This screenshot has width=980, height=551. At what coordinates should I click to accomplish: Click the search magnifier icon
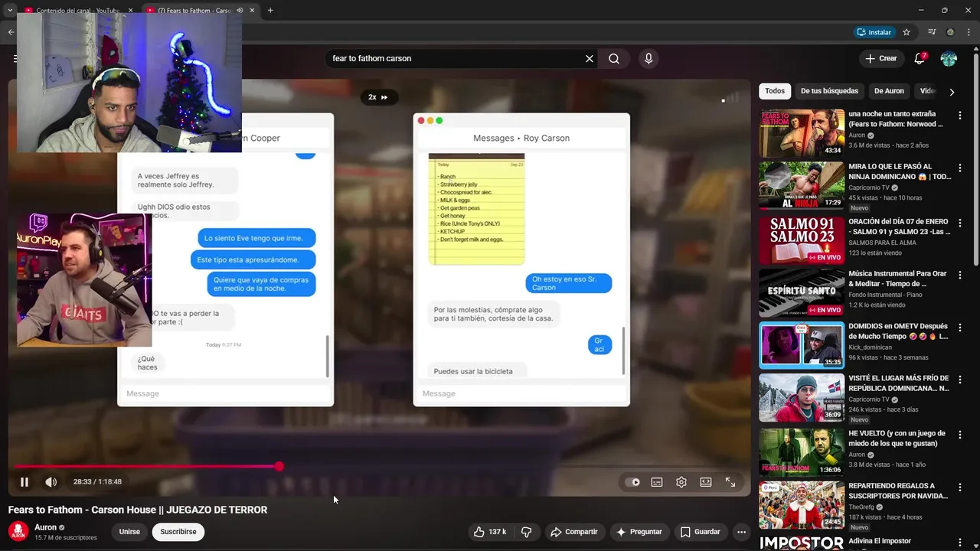[x=614, y=58]
